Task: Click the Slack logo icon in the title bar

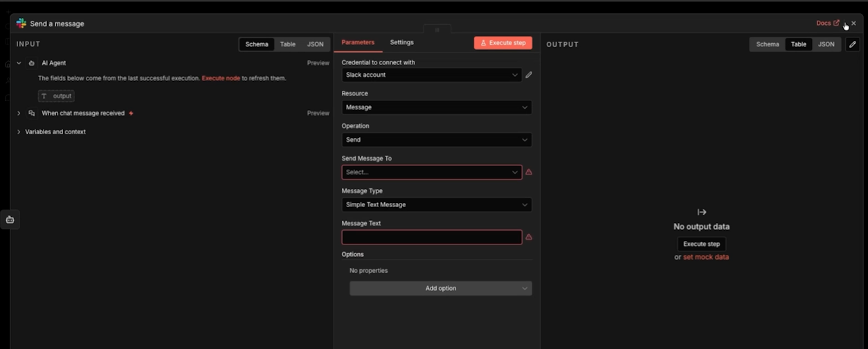Action: point(21,24)
